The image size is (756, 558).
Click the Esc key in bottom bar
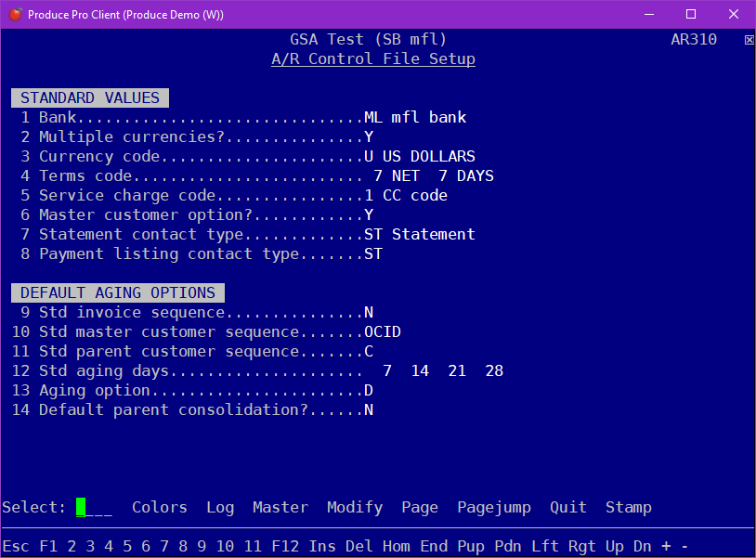[x=16, y=546]
